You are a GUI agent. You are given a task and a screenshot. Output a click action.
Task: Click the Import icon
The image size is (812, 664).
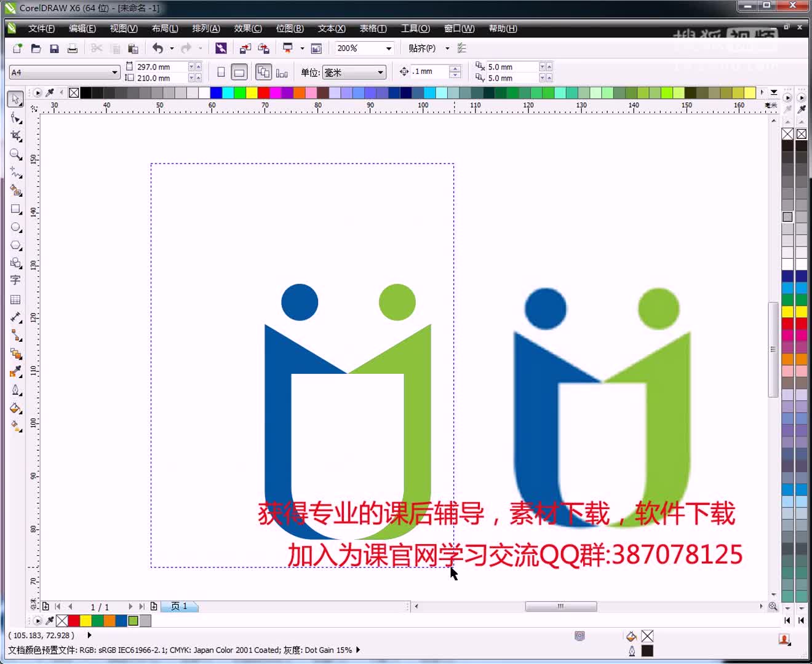point(245,49)
